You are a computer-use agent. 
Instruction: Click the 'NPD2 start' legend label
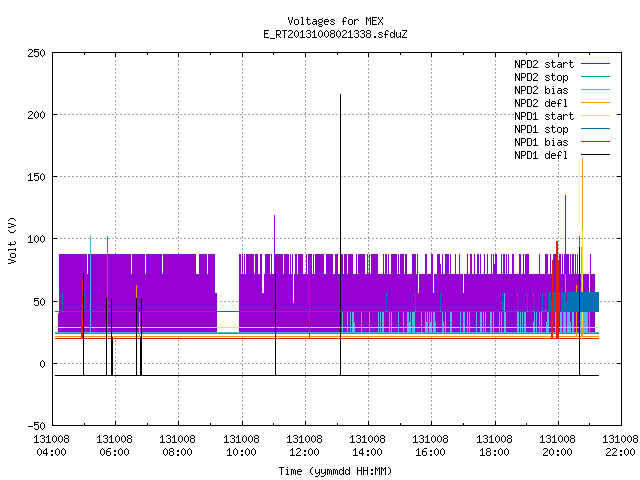pyautogui.click(x=544, y=64)
